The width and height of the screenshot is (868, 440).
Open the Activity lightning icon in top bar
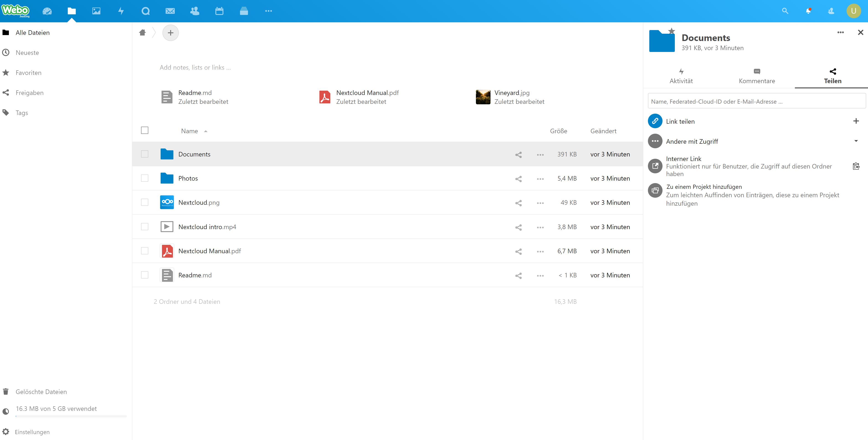pos(121,11)
